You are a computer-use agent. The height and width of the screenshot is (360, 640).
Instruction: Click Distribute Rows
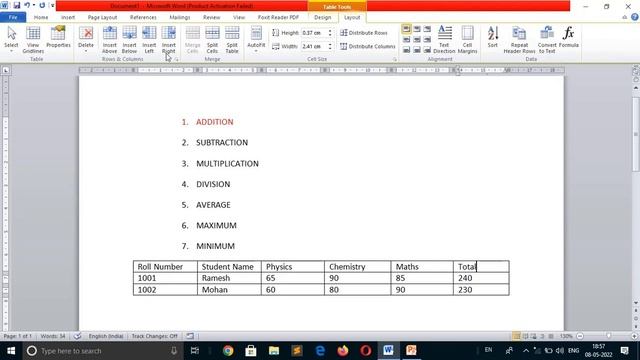click(x=364, y=33)
